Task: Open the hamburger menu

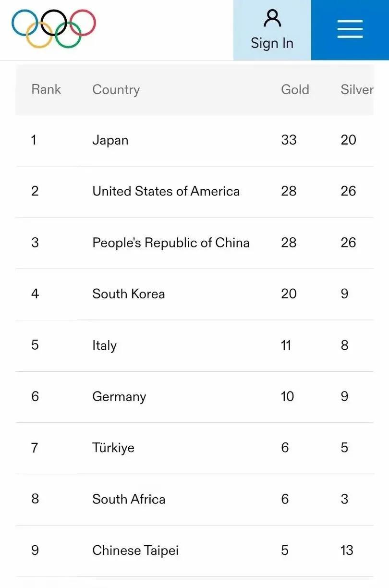Action: click(x=350, y=30)
